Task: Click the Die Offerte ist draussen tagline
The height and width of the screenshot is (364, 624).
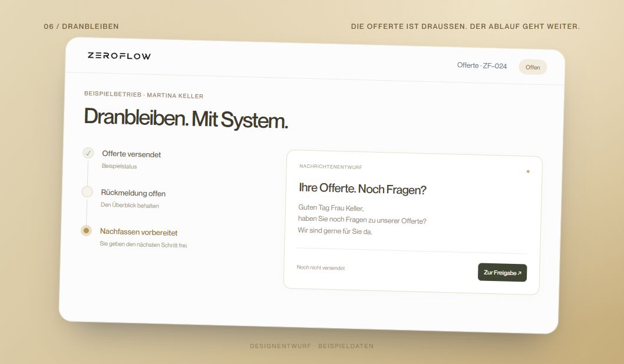Action: 465,27
